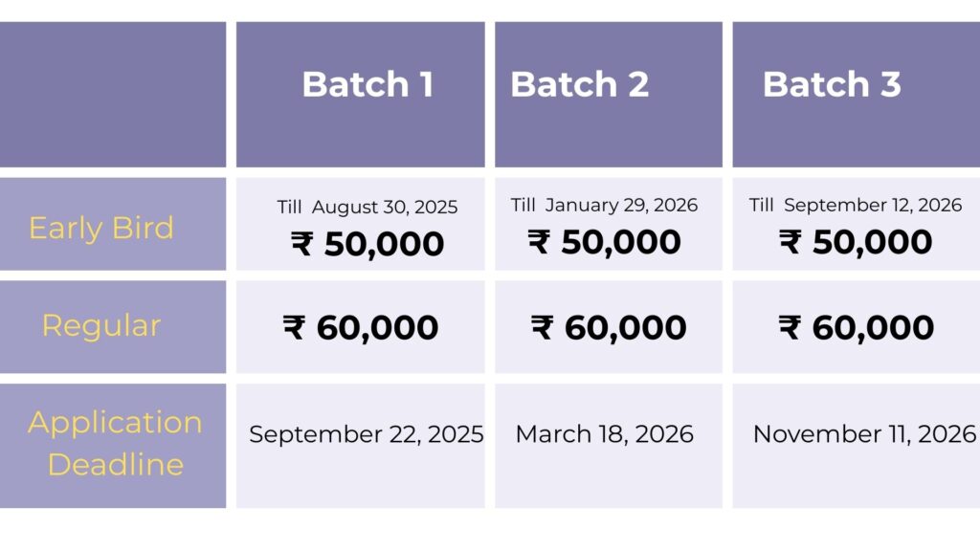Select Batch 1 early bird ₹ 50,000 price

pyautogui.click(x=367, y=244)
